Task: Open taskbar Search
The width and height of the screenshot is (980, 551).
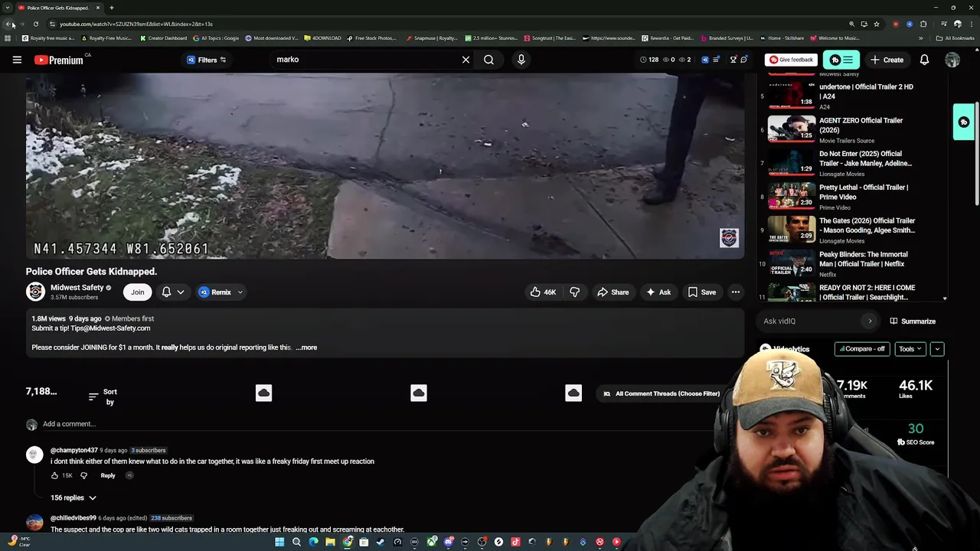Action: coord(296,542)
